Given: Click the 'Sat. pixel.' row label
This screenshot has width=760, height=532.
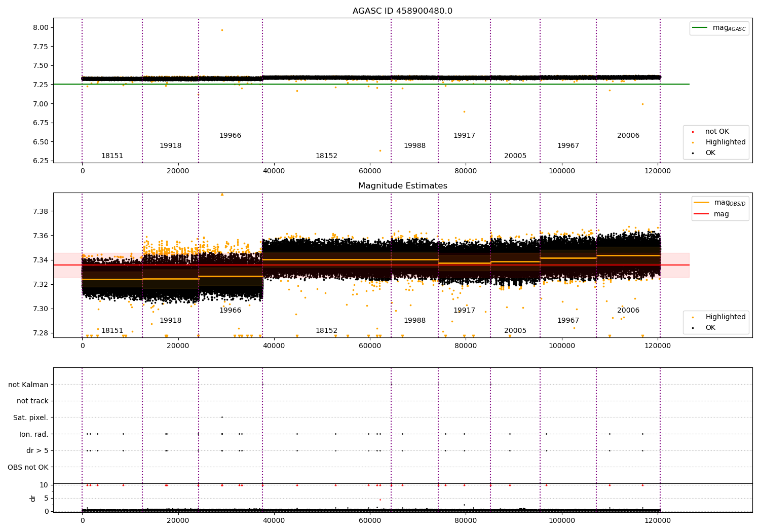Looking at the screenshot, I should (30, 417).
